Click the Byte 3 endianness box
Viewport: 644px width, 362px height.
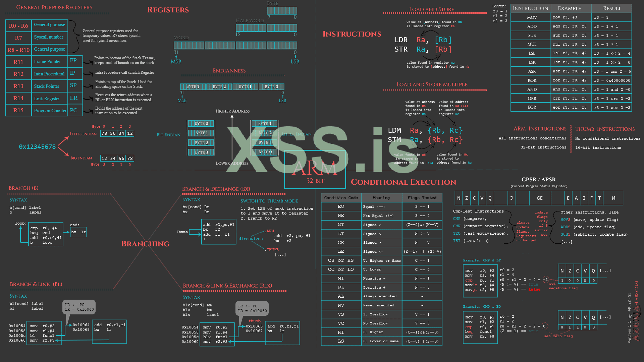[193, 86]
